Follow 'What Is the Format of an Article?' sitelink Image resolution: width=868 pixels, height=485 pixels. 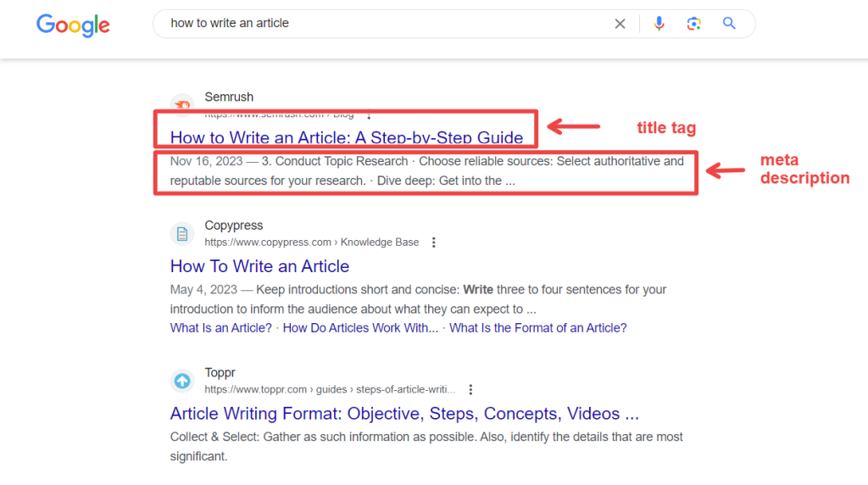coord(538,328)
